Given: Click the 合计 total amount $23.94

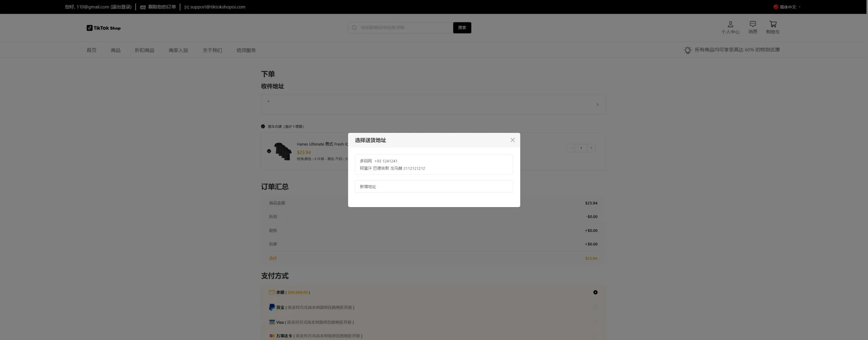Looking at the screenshot, I should pyautogui.click(x=591, y=258).
